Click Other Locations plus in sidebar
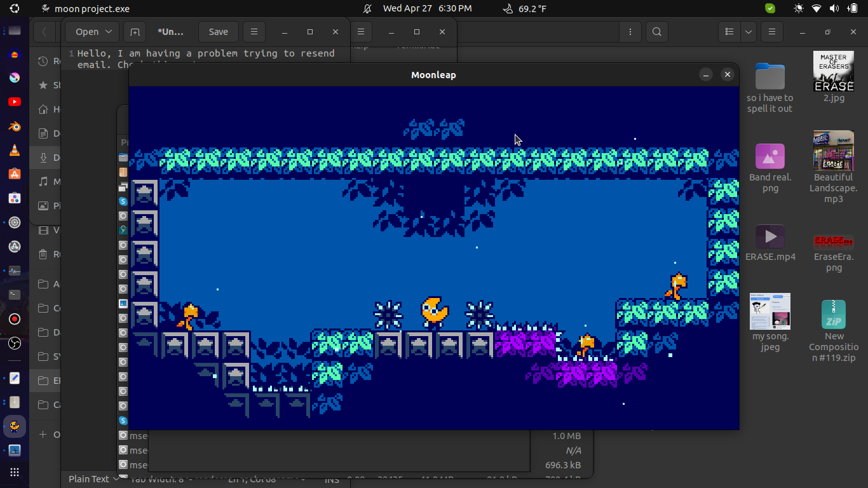Viewport: 868px width, 488px height. pyautogui.click(x=43, y=435)
